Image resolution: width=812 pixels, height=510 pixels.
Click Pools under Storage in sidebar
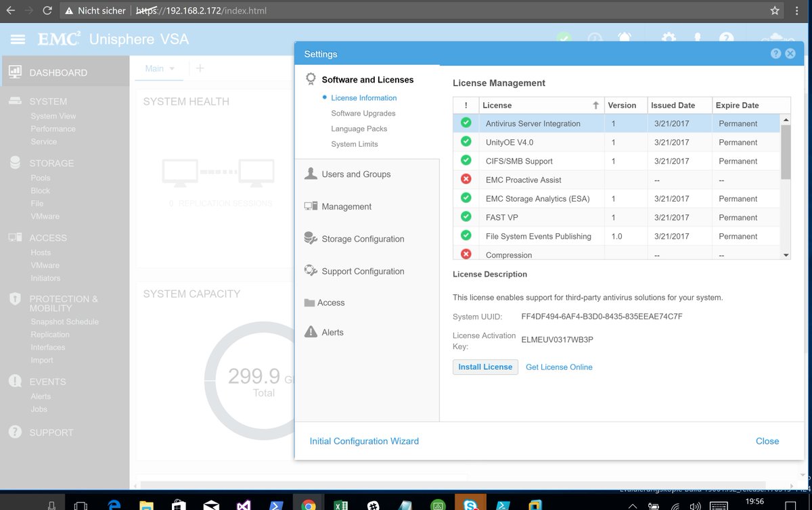pos(41,178)
